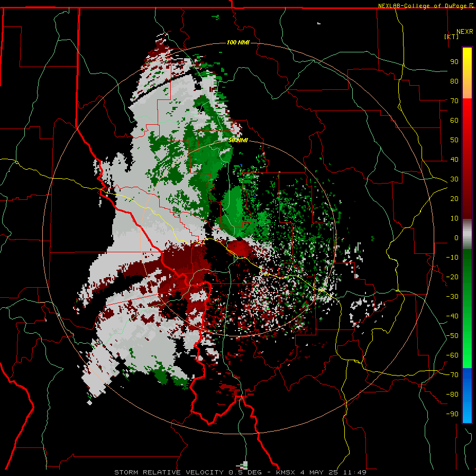
Task: Click the 80 value on velocity scale
Action: pos(454,81)
